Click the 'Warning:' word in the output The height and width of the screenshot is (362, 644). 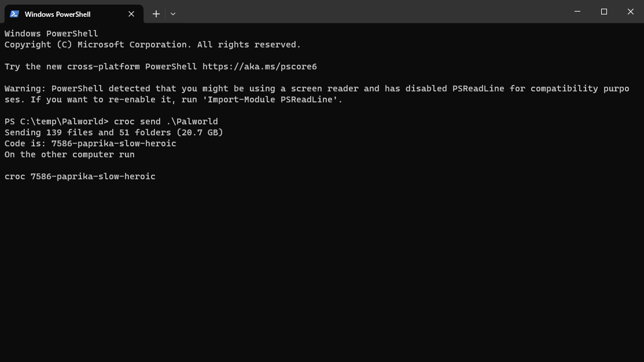[25, 88]
